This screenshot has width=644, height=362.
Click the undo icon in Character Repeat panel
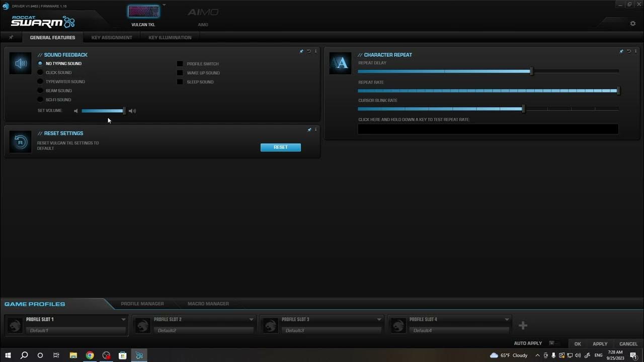pos(628,51)
